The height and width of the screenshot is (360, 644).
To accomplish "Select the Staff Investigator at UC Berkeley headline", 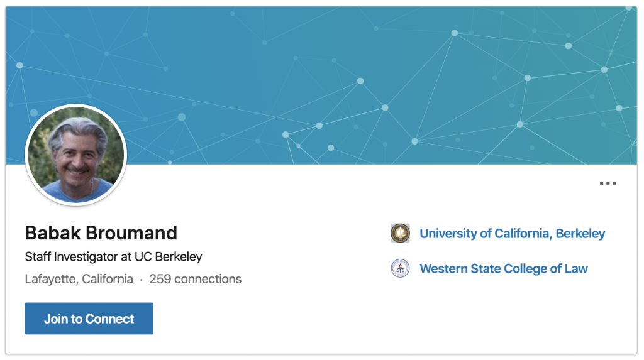I will 113,257.
